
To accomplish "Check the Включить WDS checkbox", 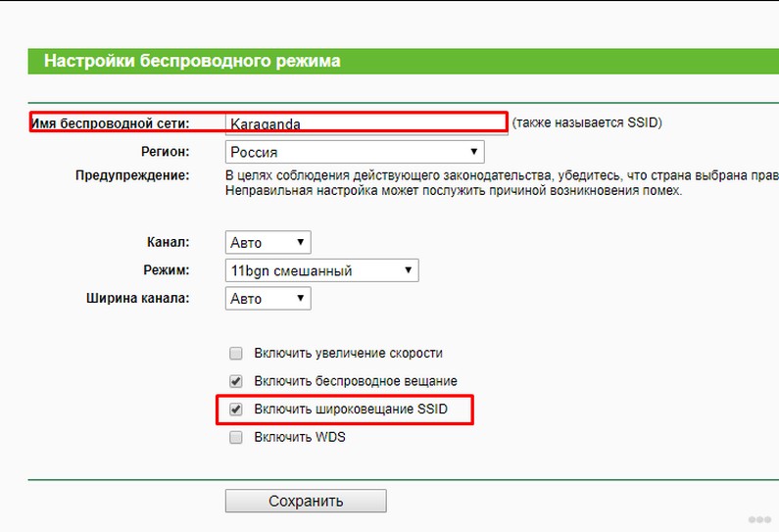I will 236,437.
